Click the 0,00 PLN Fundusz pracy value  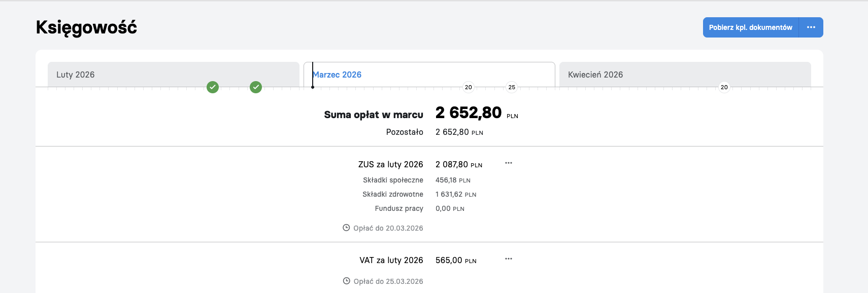450,208
